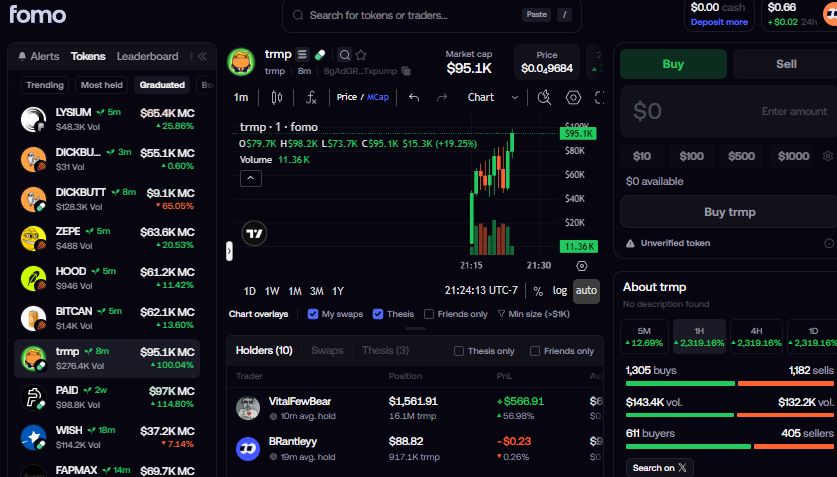The height and width of the screenshot is (477, 837).
Task: Click the LYSIUM token avatar
Action: 34,120
